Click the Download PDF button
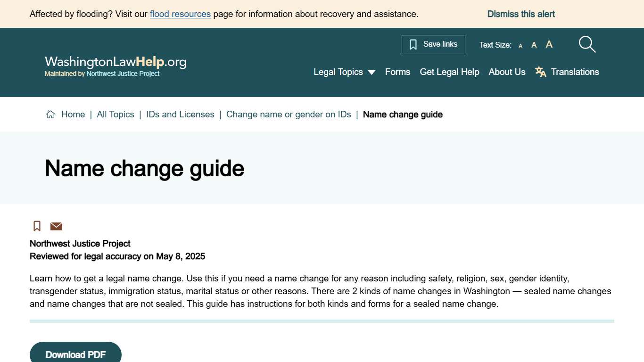Screen dimensions: 644x362 [75, 354]
